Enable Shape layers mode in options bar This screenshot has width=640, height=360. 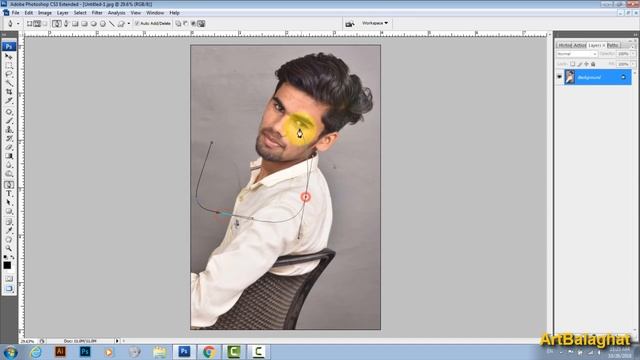29,24
